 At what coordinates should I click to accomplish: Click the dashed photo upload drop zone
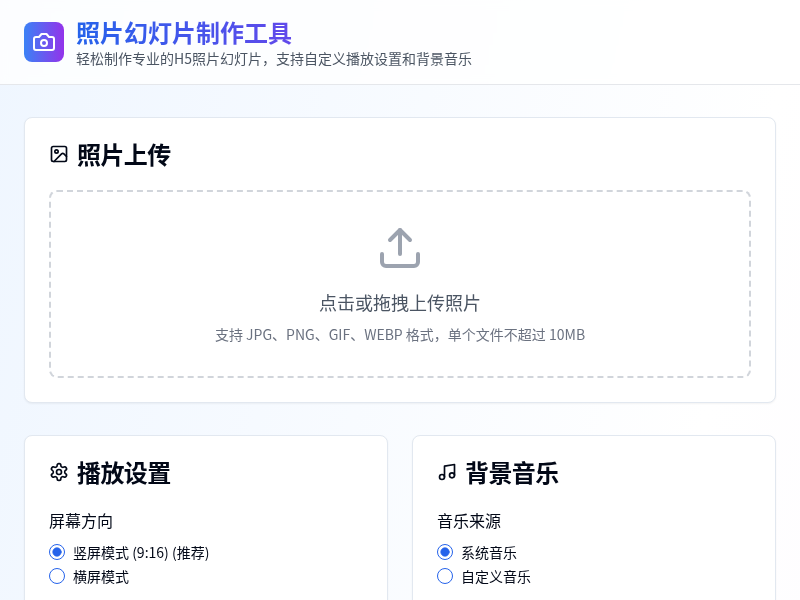tap(400, 284)
